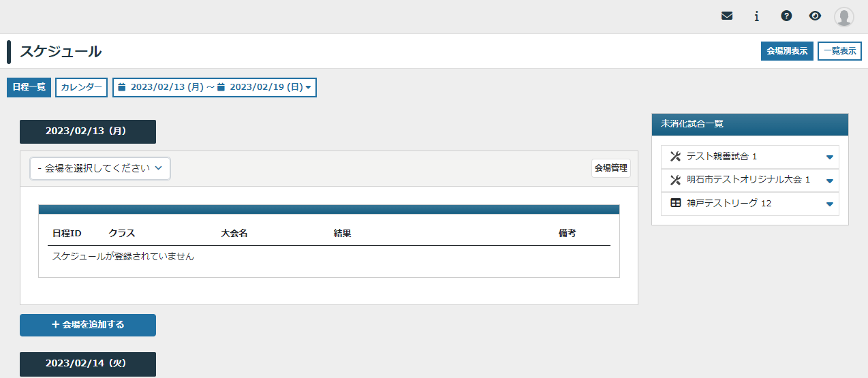Open the user profile avatar
The height and width of the screenshot is (378, 868).
coord(844,17)
